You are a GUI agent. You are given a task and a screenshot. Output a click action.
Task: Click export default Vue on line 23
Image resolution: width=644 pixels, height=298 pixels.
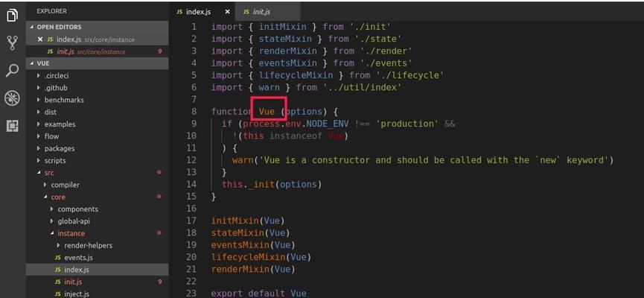pos(258,294)
